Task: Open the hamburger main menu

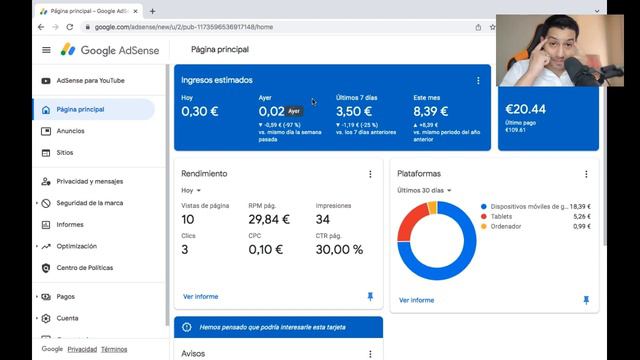Action: point(46,50)
